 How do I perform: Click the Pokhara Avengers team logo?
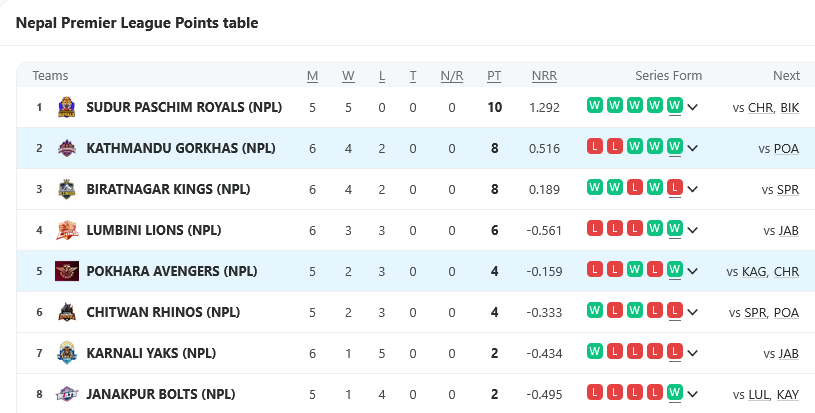click(x=67, y=271)
